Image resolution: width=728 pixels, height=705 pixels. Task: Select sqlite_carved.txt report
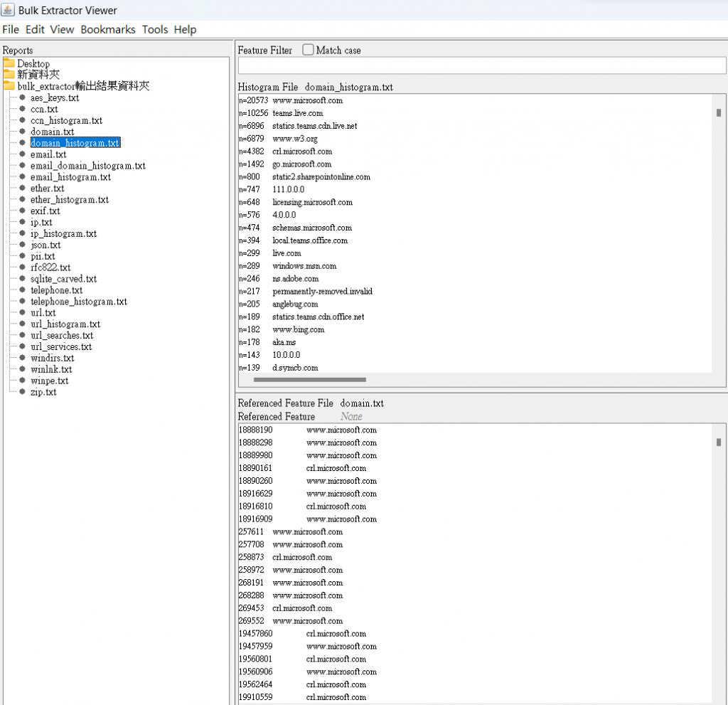pyautogui.click(x=63, y=279)
